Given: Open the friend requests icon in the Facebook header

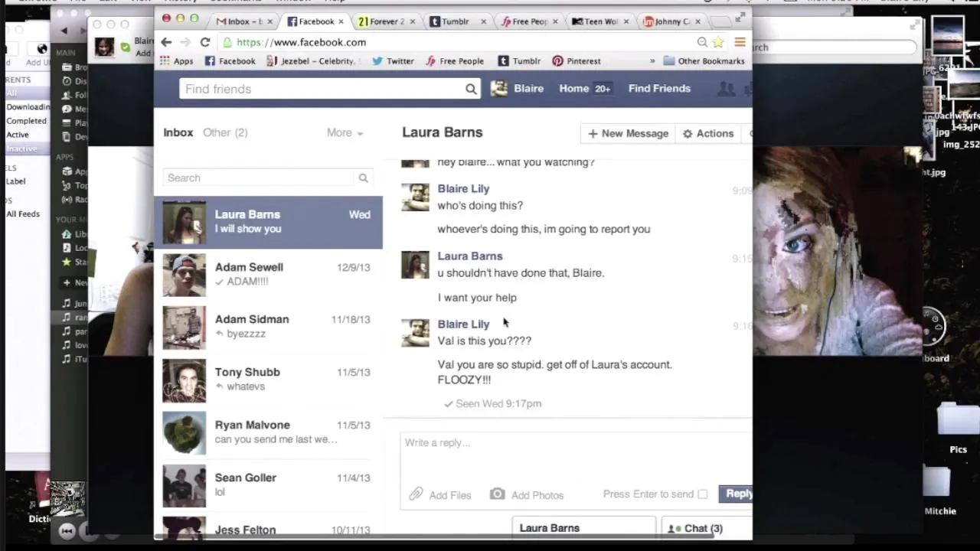Looking at the screenshot, I should (x=725, y=89).
